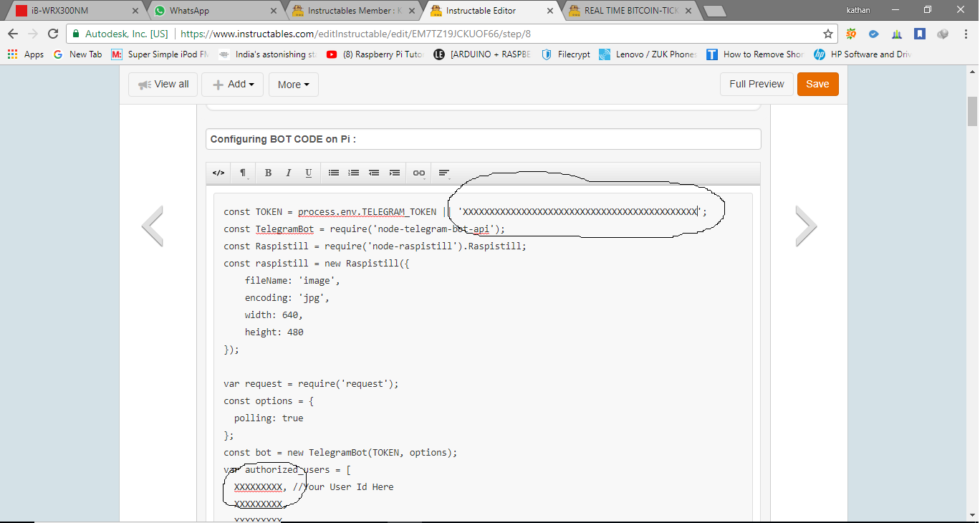This screenshot has height=523, width=980.
Task: Open the insert link dropdown
Action: [x=419, y=173]
